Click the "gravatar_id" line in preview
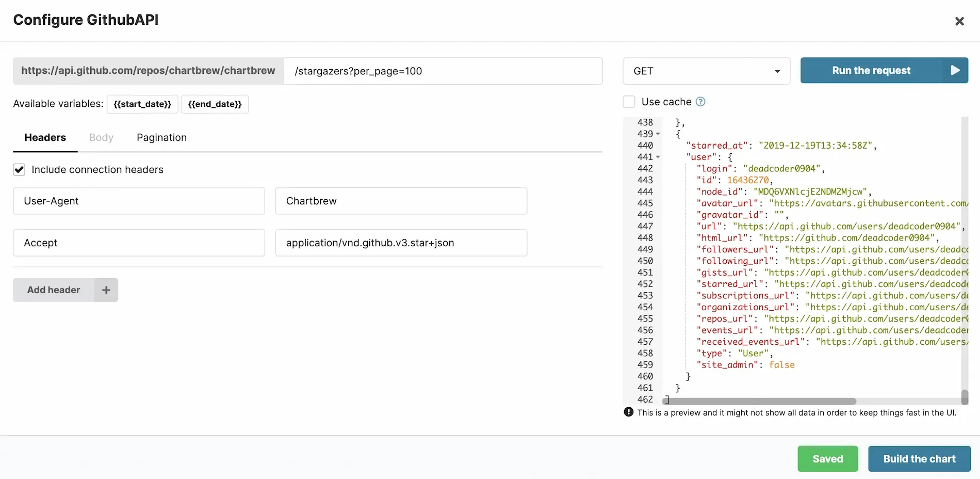Viewport: 980px width, 479px height. coord(742,215)
